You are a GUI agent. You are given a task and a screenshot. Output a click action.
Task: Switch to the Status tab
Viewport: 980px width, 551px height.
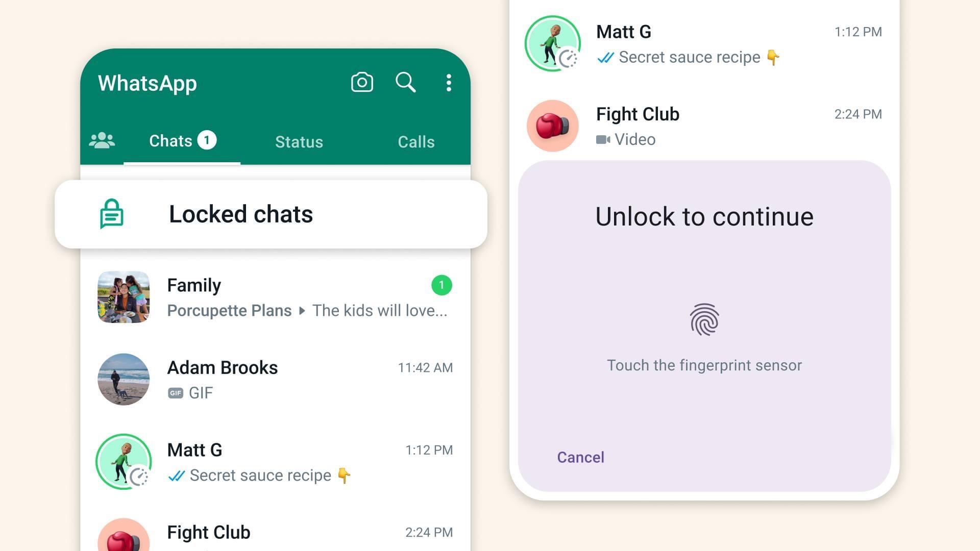click(x=300, y=141)
